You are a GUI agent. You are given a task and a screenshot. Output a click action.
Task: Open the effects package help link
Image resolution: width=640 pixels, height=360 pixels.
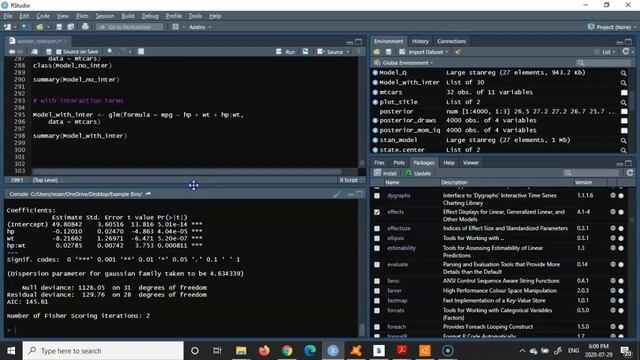(x=396, y=212)
